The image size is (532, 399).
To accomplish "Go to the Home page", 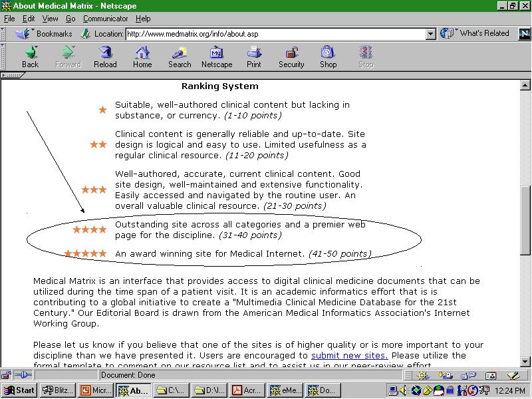I will [142, 57].
